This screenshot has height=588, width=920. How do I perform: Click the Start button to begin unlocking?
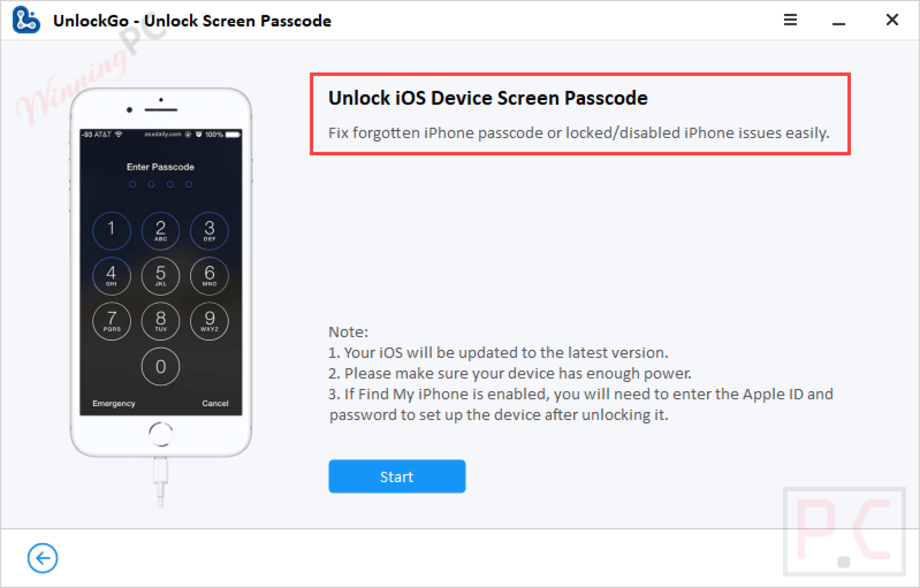coord(397,476)
